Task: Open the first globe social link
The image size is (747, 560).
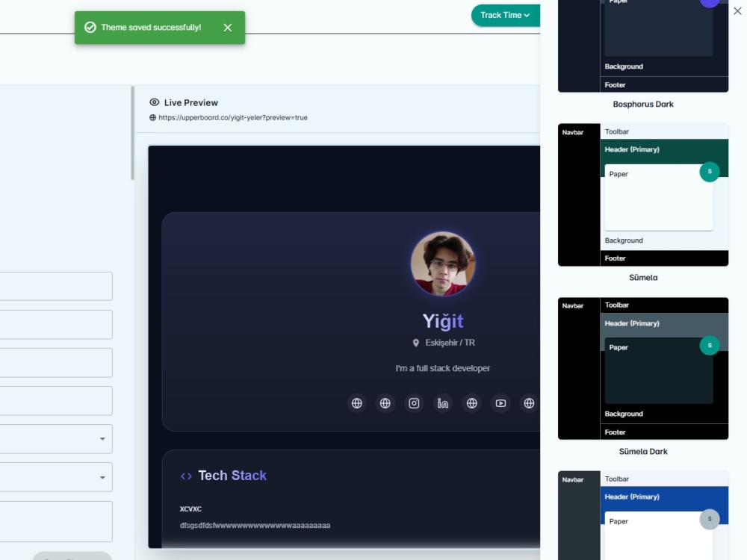Action: tap(357, 403)
